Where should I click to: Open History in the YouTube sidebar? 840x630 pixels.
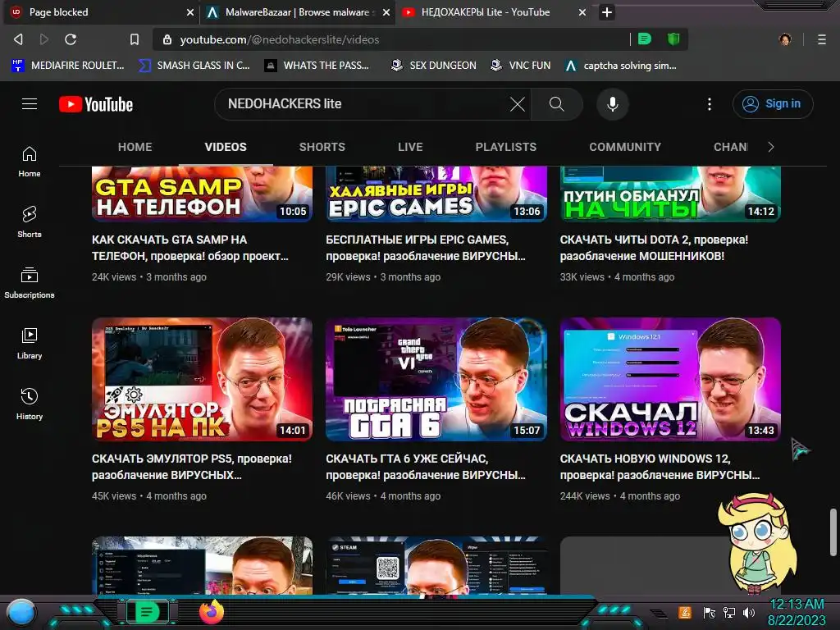pyautogui.click(x=30, y=404)
